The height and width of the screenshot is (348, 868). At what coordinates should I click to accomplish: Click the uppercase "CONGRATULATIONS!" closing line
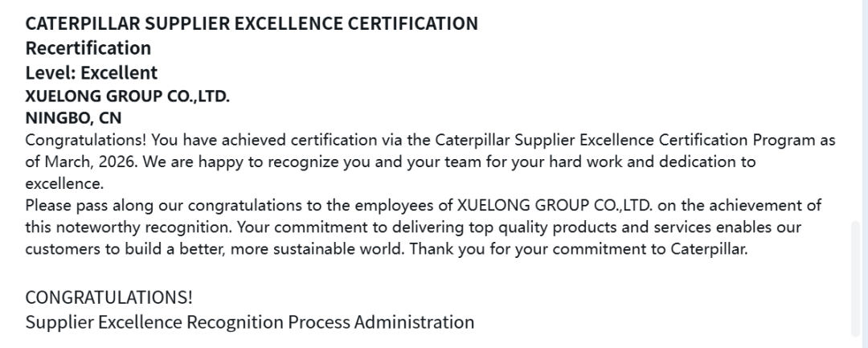[x=109, y=297]
